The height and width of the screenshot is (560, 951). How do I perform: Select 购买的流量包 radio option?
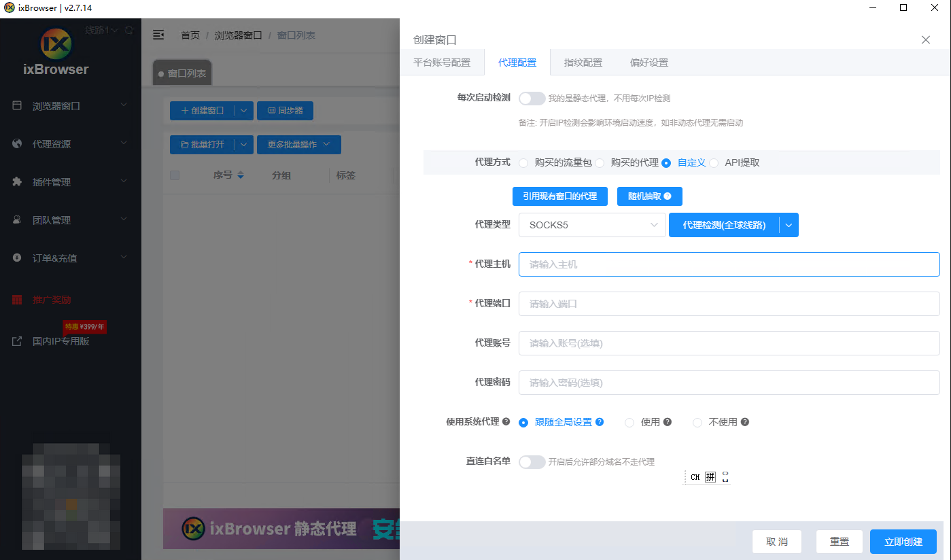523,163
